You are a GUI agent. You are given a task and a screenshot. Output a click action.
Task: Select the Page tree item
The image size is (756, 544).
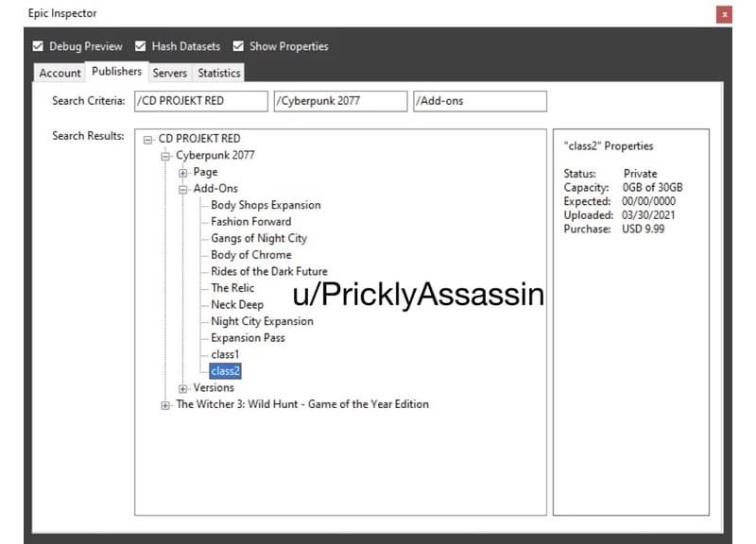(205, 172)
